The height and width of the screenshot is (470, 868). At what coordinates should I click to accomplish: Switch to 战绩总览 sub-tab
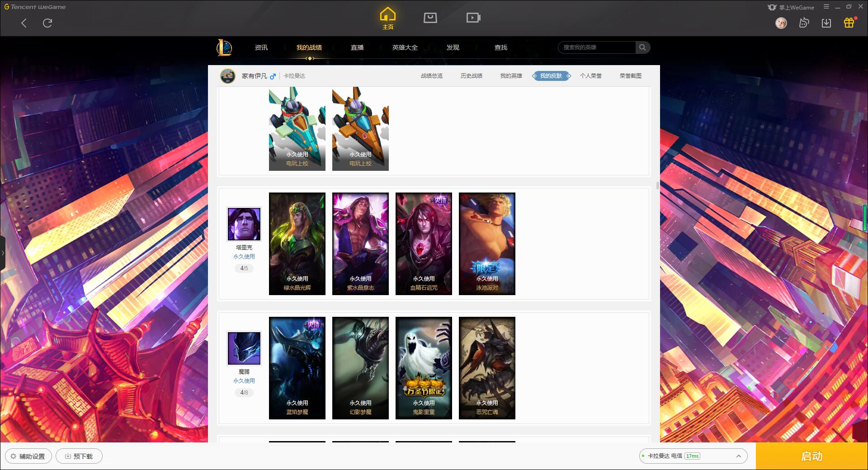coord(432,76)
